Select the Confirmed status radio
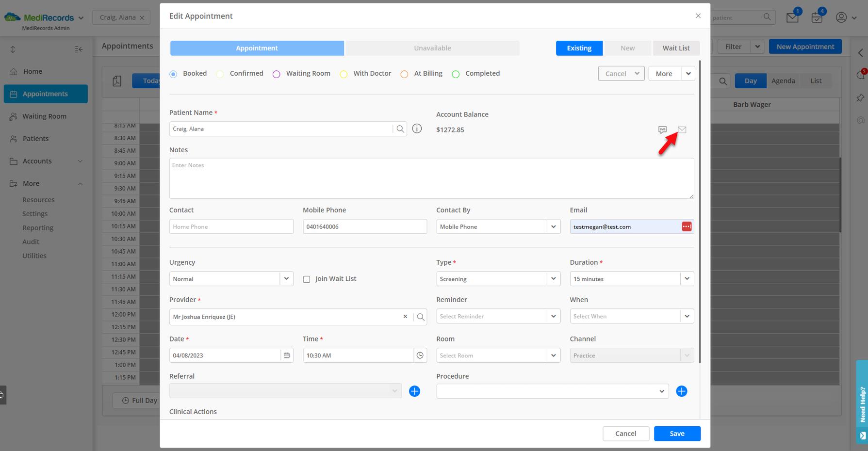Image resolution: width=868 pixels, height=451 pixels. 220,74
